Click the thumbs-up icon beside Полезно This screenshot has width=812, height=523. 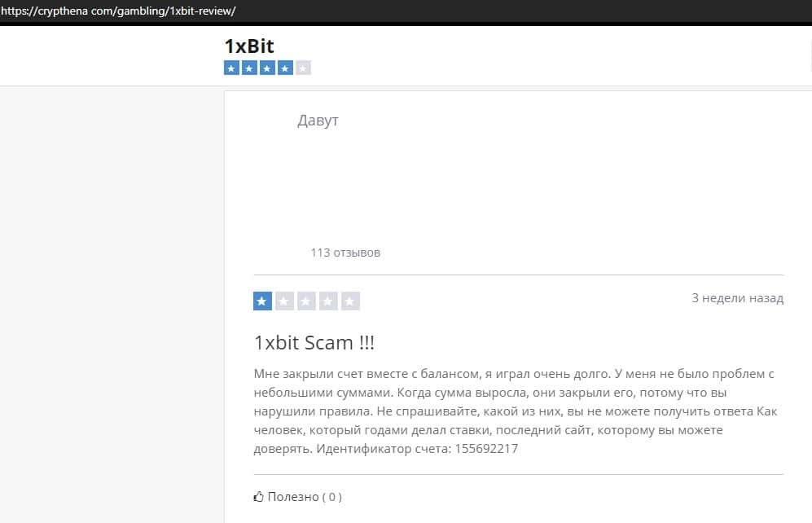coord(258,497)
